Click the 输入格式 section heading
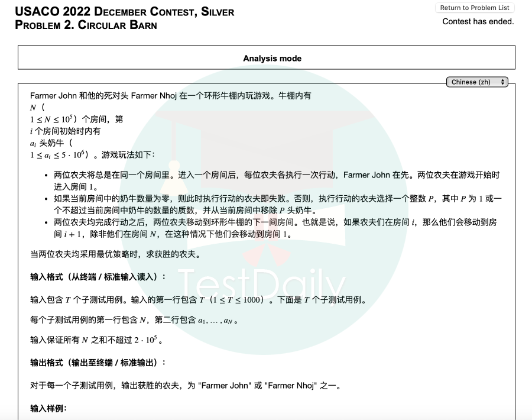 (x=98, y=277)
